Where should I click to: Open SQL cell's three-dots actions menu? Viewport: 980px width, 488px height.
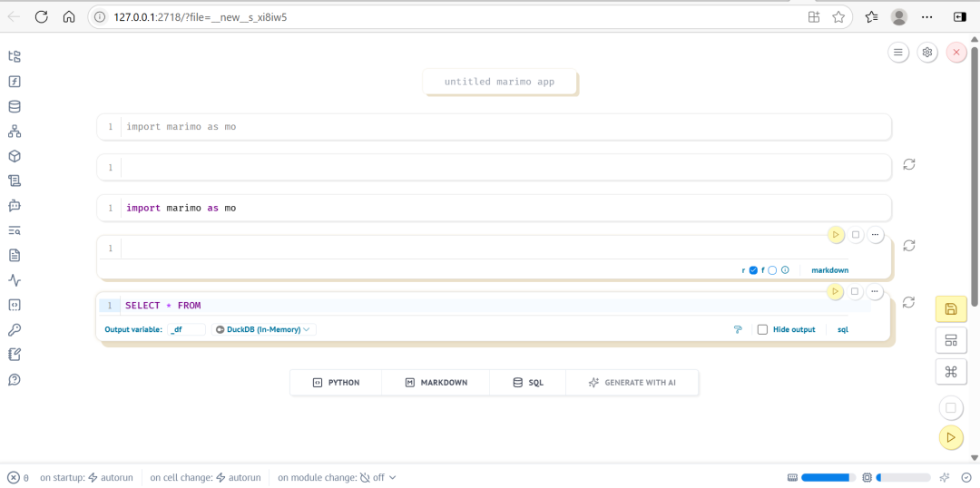coord(875,291)
